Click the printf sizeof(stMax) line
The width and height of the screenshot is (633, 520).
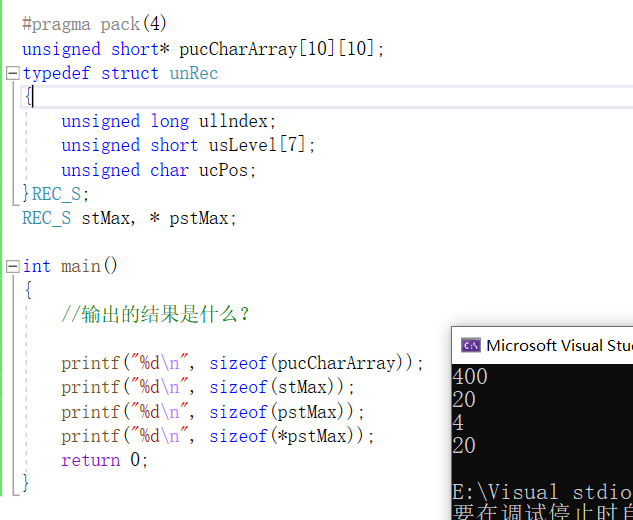tap(208, 387)
